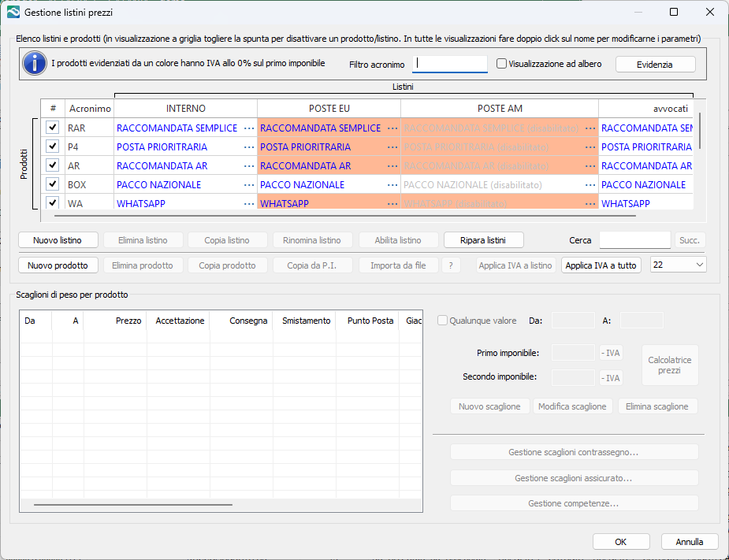
Task: Click ellipsis beside POSTE EU PACCO NAZIONALE
Action: pos(392,185)
